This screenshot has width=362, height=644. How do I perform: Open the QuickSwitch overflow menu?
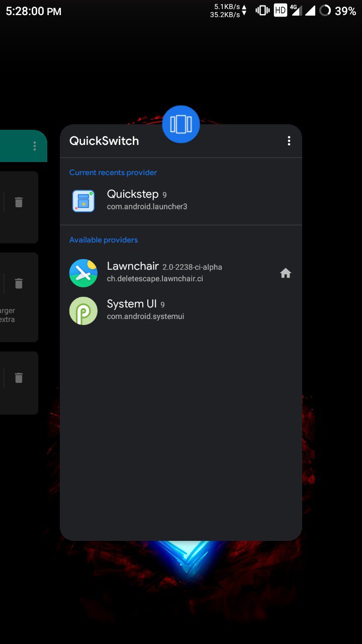coord(289,141)
